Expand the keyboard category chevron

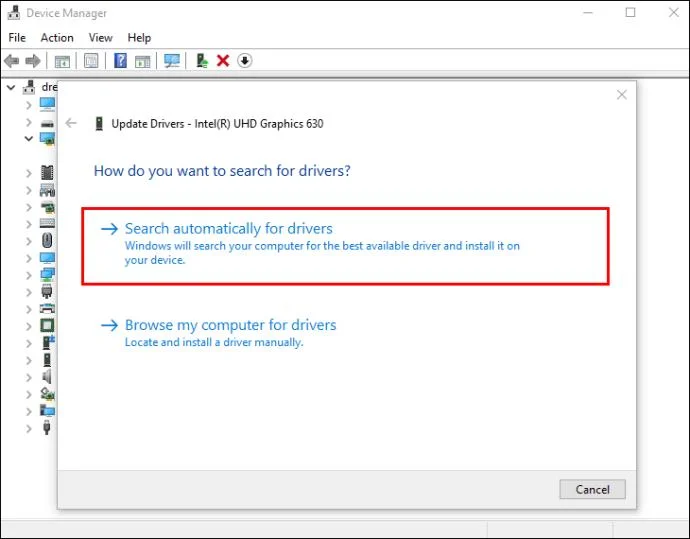point(29,224)
